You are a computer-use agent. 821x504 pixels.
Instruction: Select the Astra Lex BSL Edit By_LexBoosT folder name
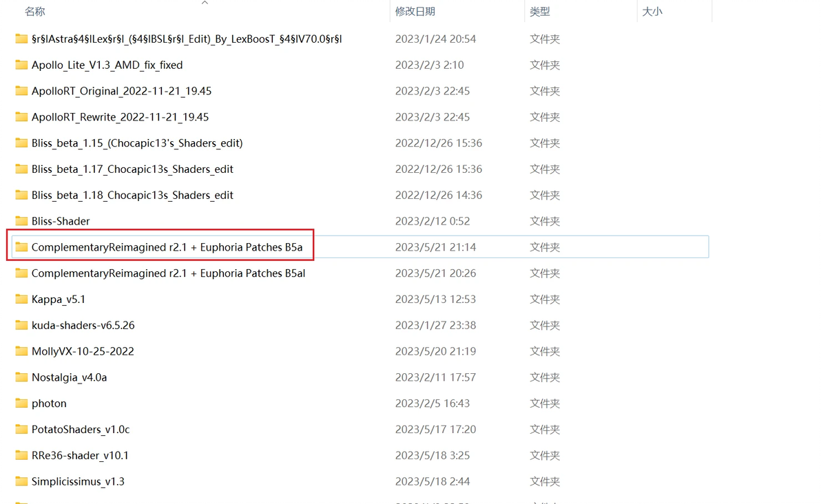187,39
